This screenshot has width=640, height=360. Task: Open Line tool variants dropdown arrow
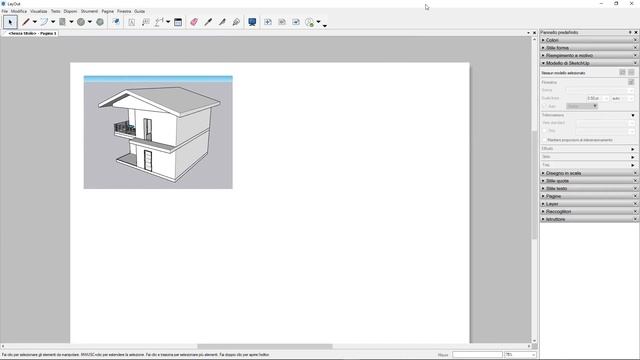click(35, 22)
